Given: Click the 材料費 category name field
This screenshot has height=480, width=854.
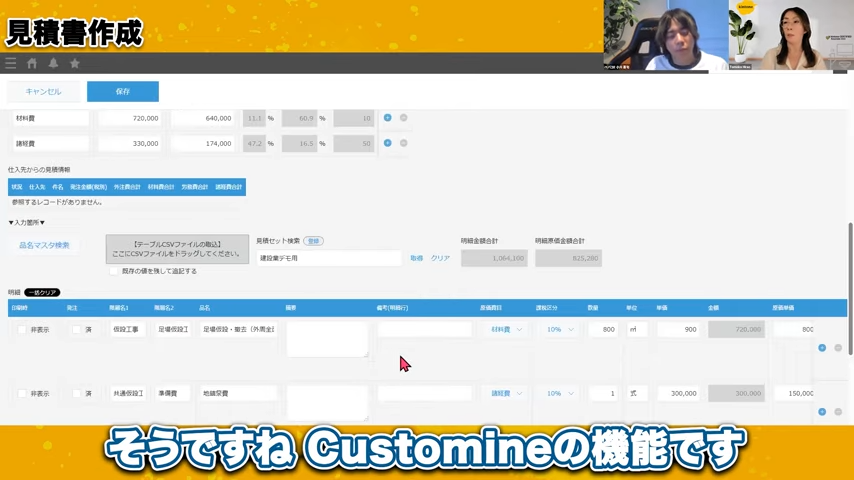Looking at the screenshot, I should point(50,118).
